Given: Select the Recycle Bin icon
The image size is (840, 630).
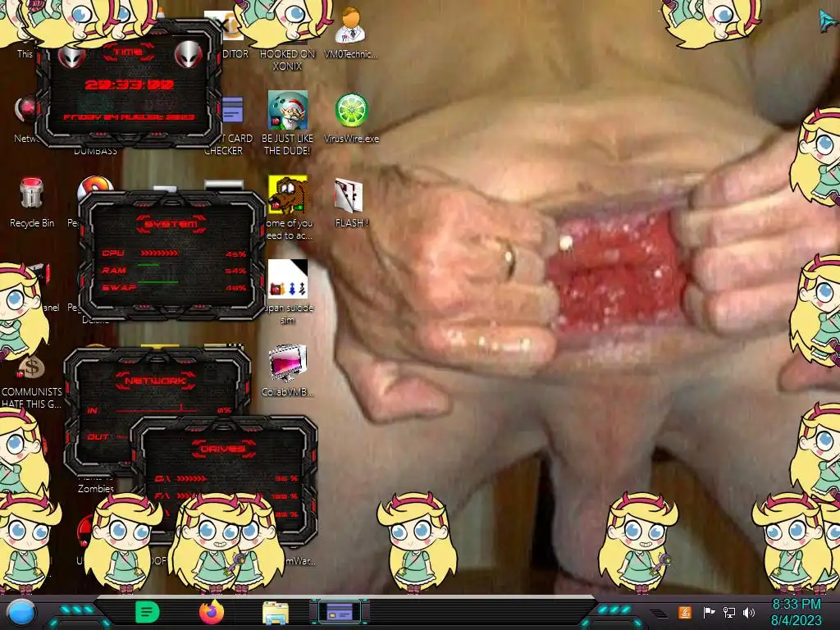Looking at the screenshot, I should click(x=32, y=203).
